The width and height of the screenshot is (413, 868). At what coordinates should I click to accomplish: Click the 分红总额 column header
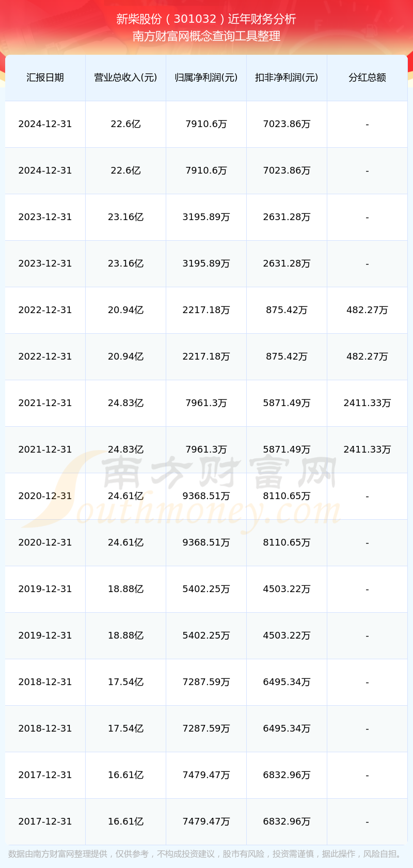pos(367,78)
